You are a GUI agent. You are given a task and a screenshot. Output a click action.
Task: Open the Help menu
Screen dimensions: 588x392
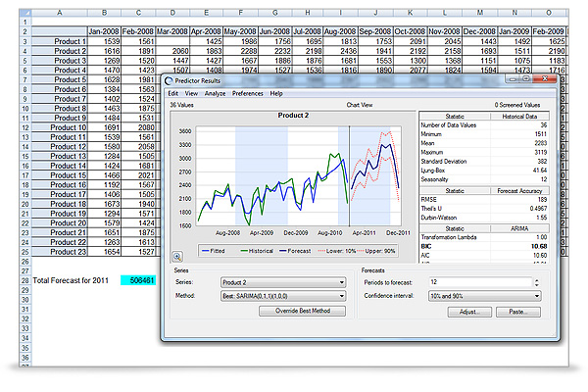point(276,93)
